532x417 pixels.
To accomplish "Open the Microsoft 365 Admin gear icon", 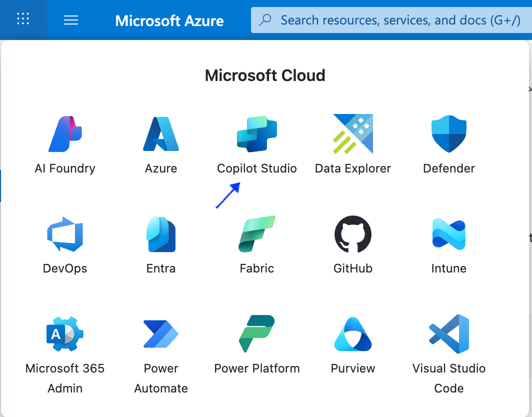I will [x=65, y=334].
